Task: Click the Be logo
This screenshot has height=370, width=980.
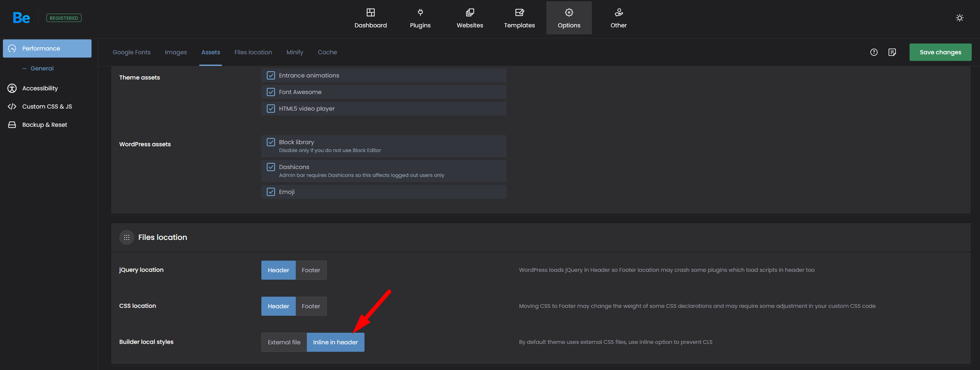Action: [21, 18]
